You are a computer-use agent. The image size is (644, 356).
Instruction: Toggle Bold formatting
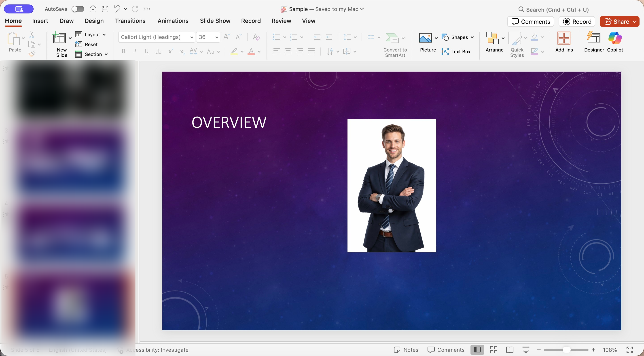click(123, 51)
